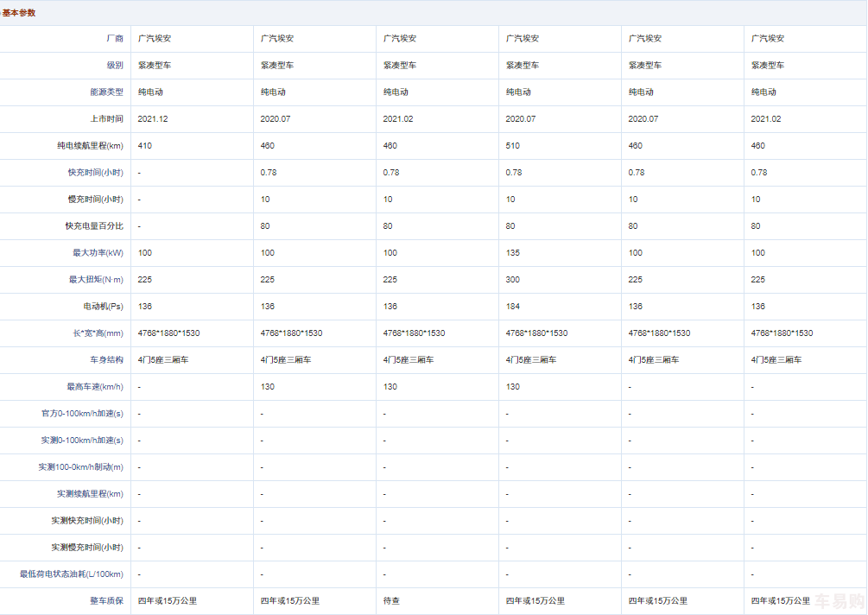This screenshot has width=868, height=615.
Task: Open the 最低荷电状态油耗(L/100km) link
Action: coord(72,574)
